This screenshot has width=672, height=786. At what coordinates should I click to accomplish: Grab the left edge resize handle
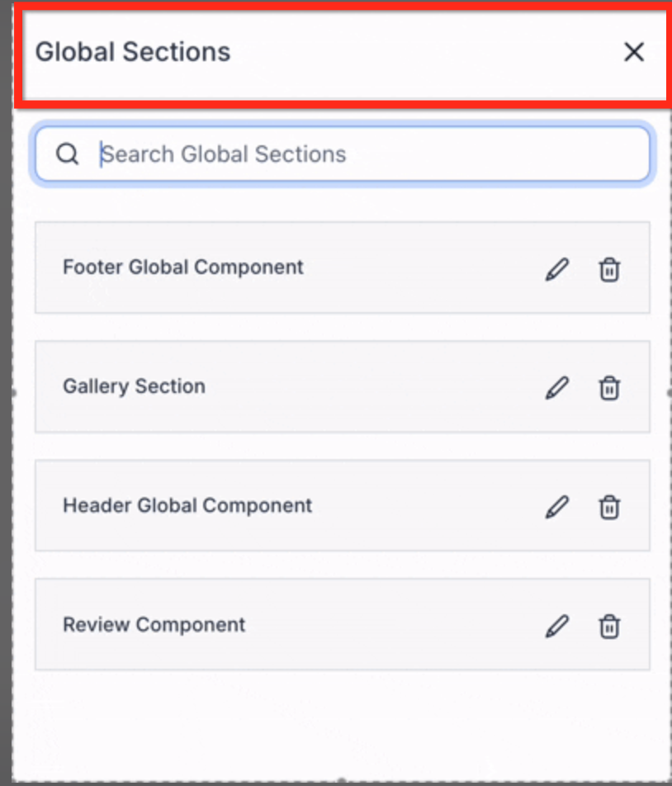tap(13, 393)
